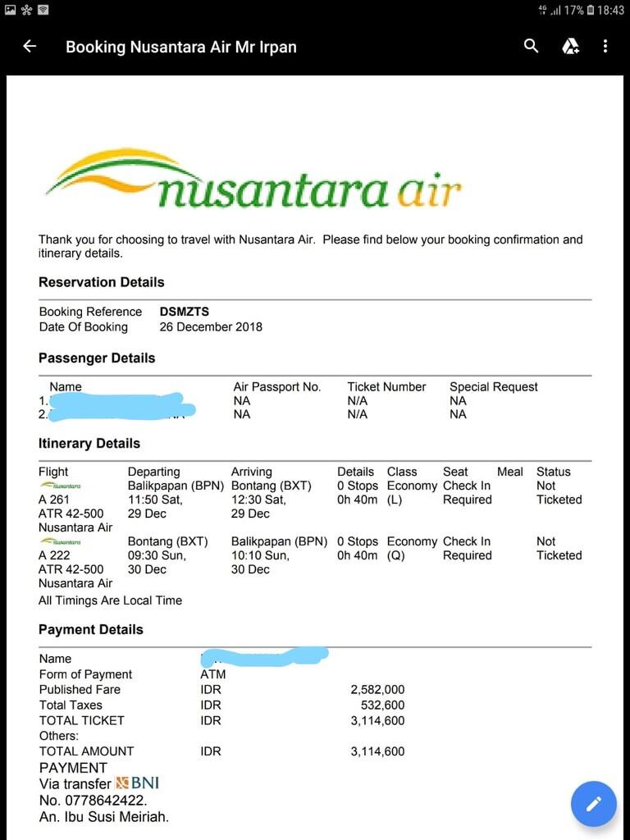Screen dimensions: 630x840
Task: Tap small Nusantara logo above flight A 222
Action: coord(60,541)
